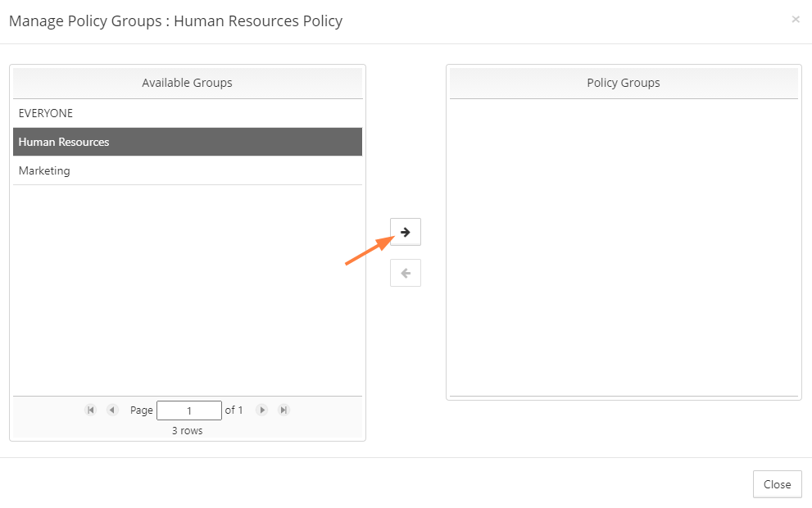
Task: Choose the Marketing group in the list
Action: [x=188, y=170]
